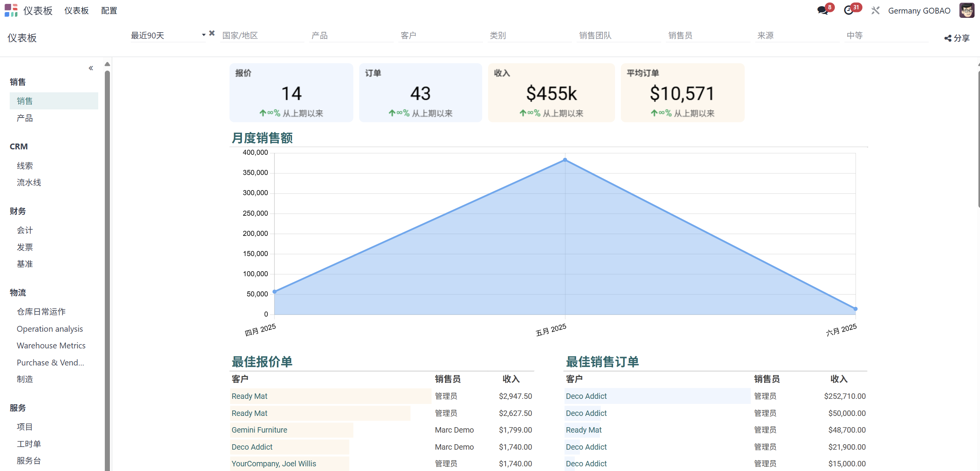Open the 国家/地区 filter dropdown
The image size is (980, 471).
pos(262,36)
